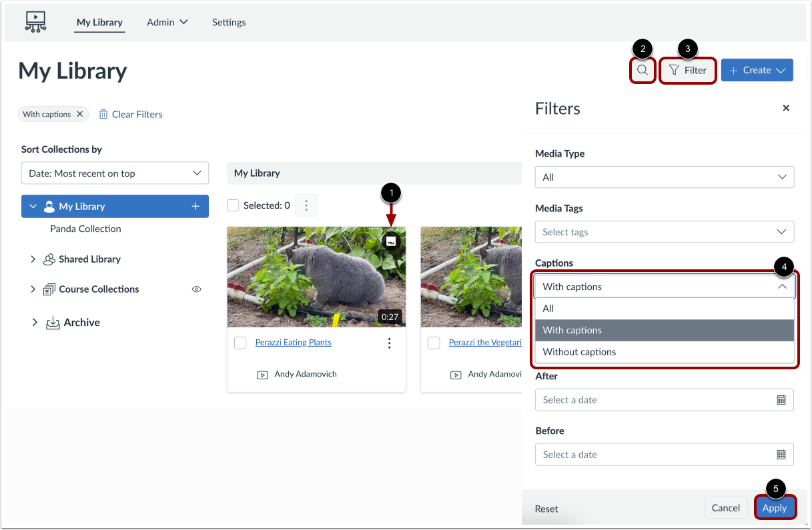Click the trash icon beside Clear Filters
Screen dimensions: 812x530
point(103,114)
